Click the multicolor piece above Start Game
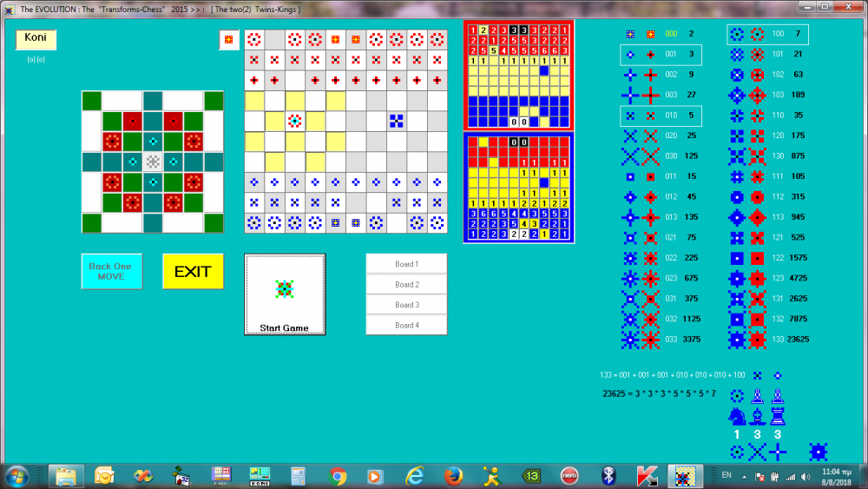Viewport: 868px width, 489px height. tap(285, 288)
